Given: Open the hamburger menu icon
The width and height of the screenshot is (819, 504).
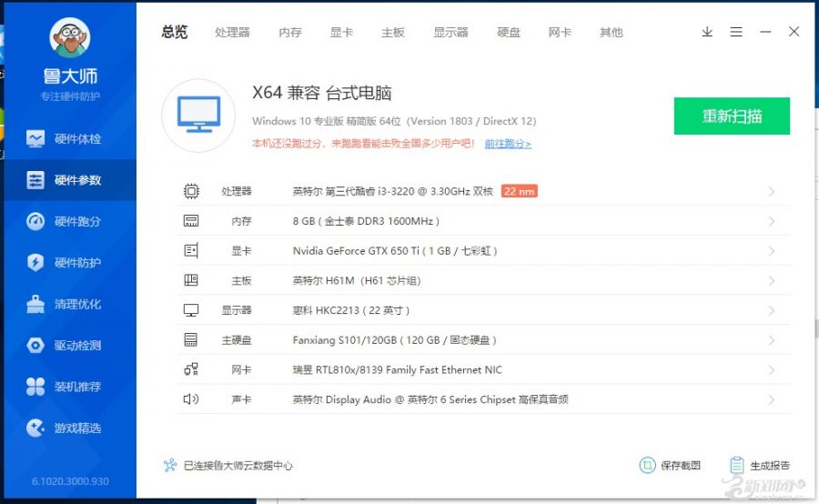Looking at the screenshot, I should [x=736, y=32].
